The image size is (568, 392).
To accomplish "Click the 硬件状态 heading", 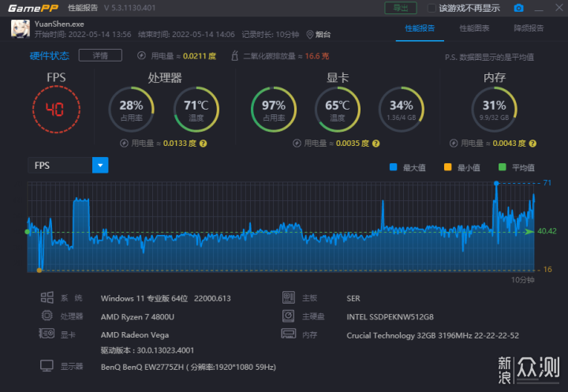I will [x=50, y=56].
